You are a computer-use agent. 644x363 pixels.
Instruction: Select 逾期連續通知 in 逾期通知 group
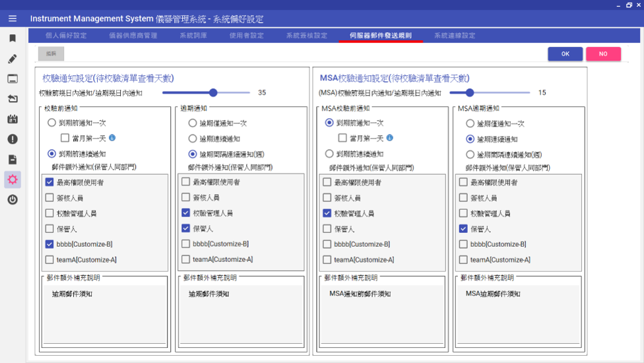[193, 139]
